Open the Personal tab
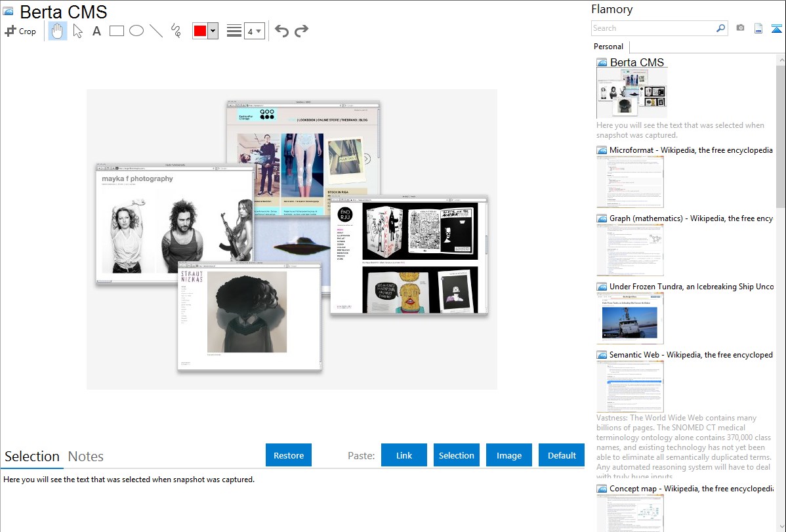786x532 pixels. pos(608,47)
